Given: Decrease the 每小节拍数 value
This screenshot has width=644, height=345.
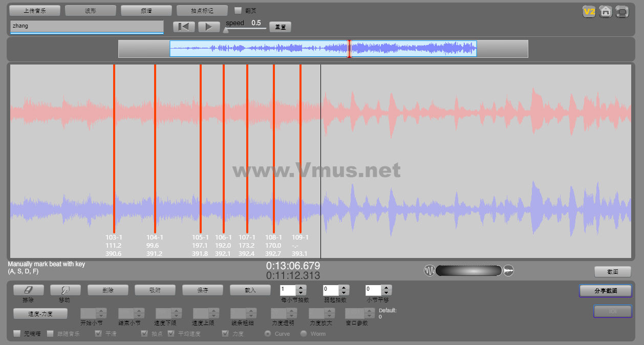Looking at the screenshot, I should (301, 293).
